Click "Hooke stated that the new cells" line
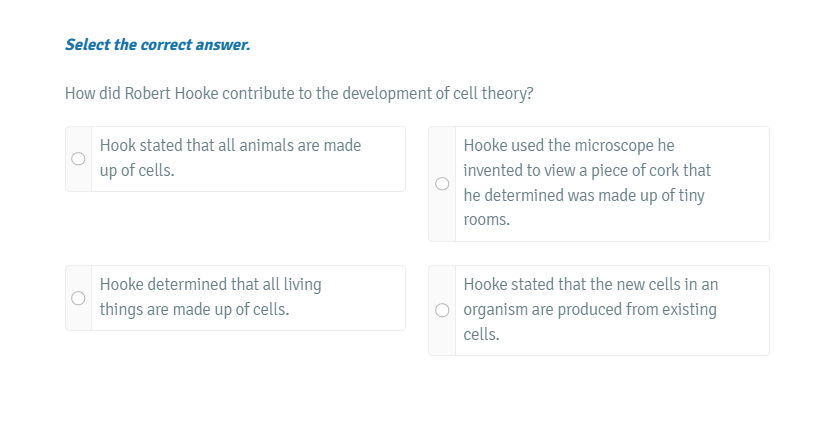The image size is (829, 432). [591, 285]
